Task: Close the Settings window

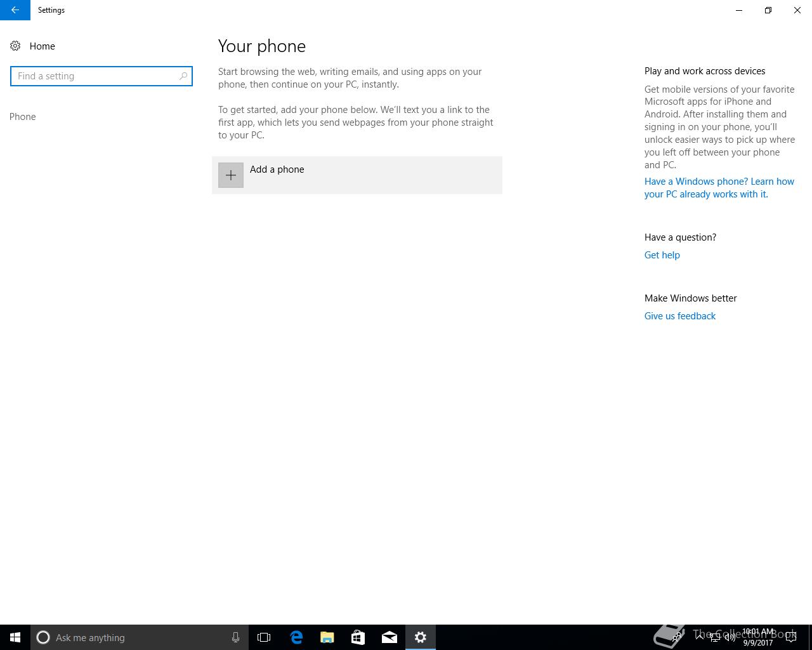Action: pos(797,10)
